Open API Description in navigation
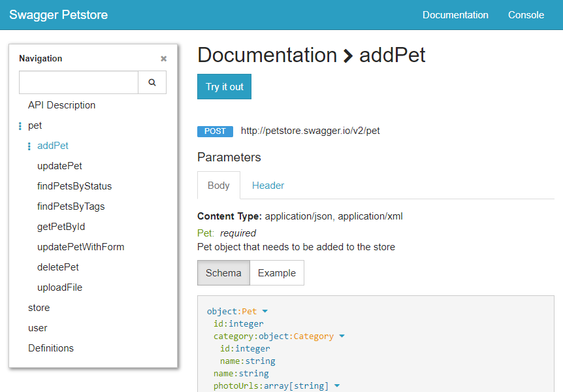 point(62,105)
